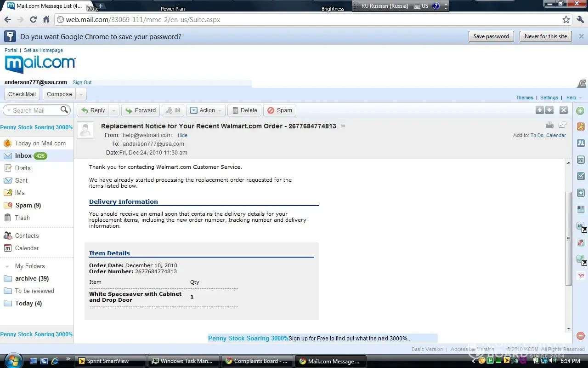Go to previous message with up arrow

point(540,110)
